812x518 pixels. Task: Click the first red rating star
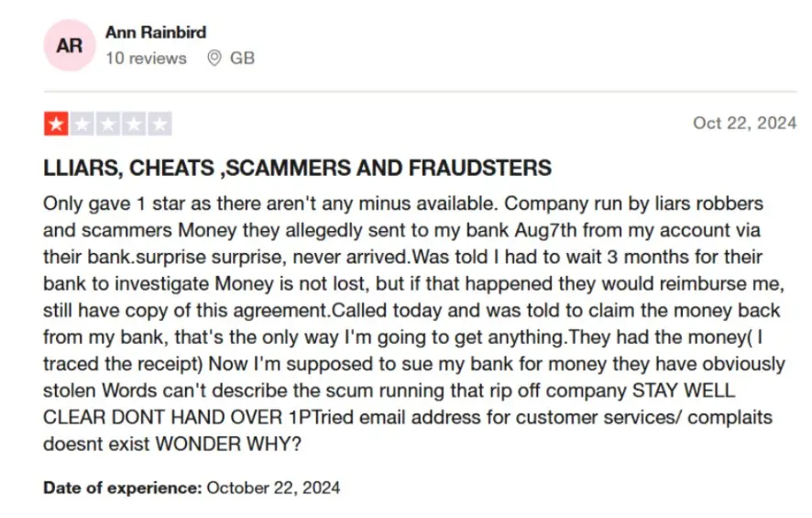coord(57,124)
